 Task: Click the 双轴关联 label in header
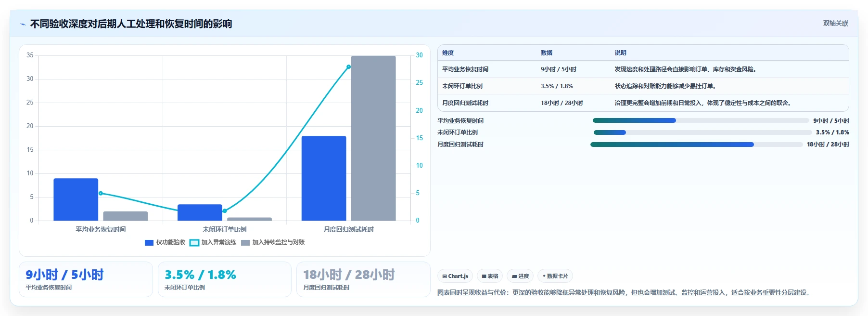[x=835, y=24]
